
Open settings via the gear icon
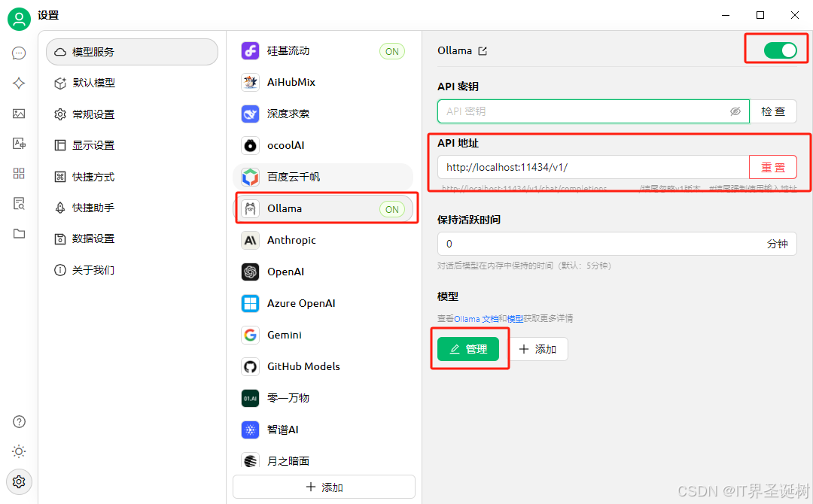click(19, 481)
